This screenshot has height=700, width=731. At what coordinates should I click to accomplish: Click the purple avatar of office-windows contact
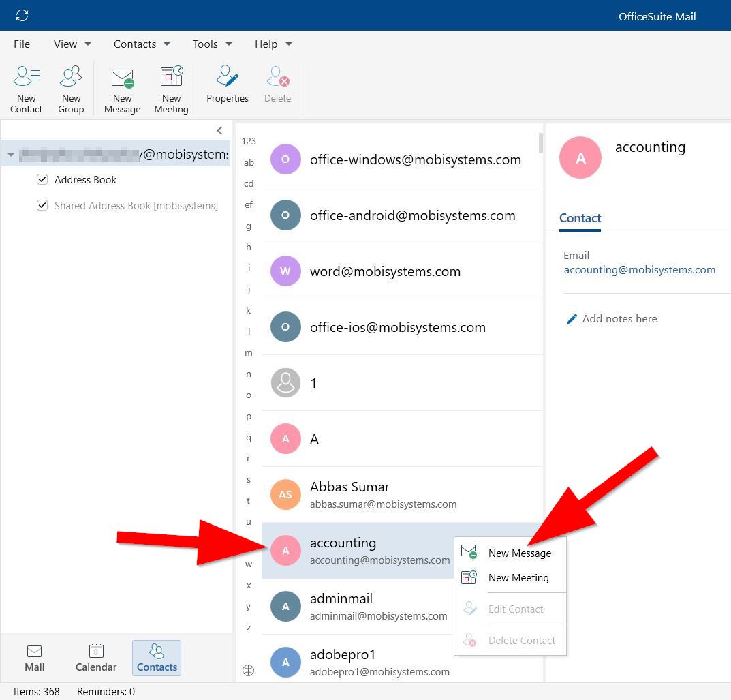click(285, 159)
